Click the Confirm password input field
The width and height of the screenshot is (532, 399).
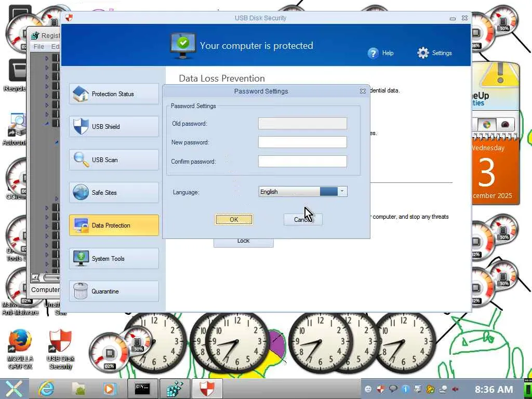coord(302,162)
